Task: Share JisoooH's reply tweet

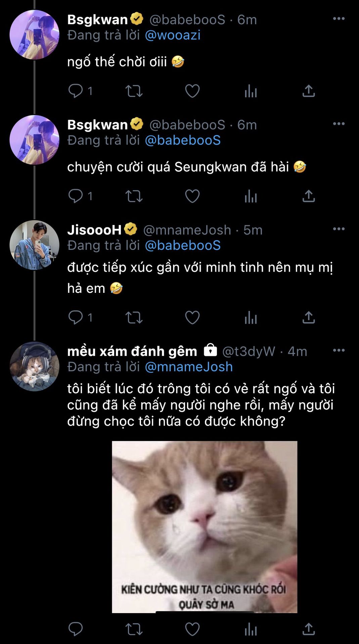Action: [x=308, y=318]
